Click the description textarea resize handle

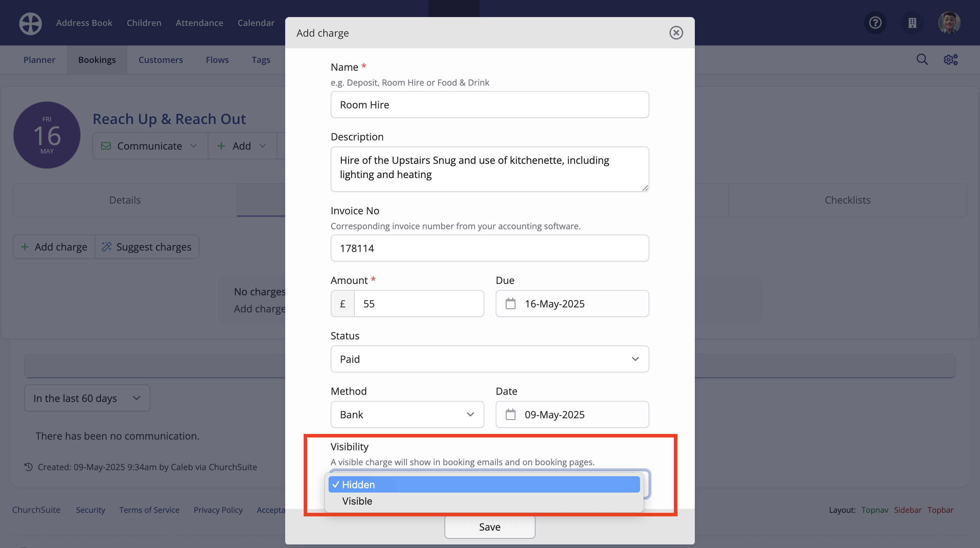[x=645, y=188]
